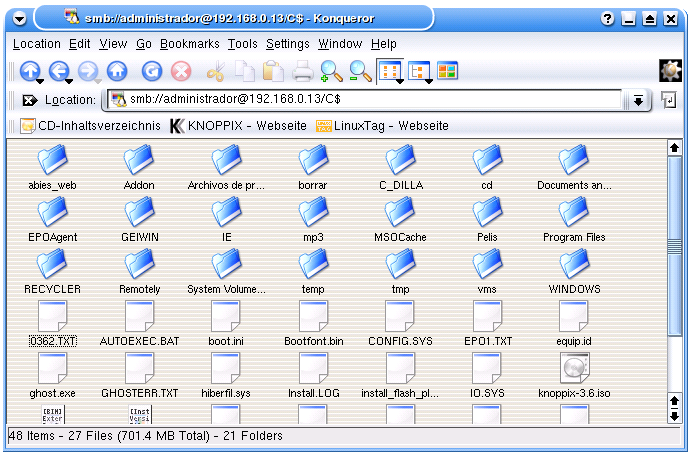The image size is (691, 458).
Task: Click the clear location bar icon
Action: (x=30, y=100)
